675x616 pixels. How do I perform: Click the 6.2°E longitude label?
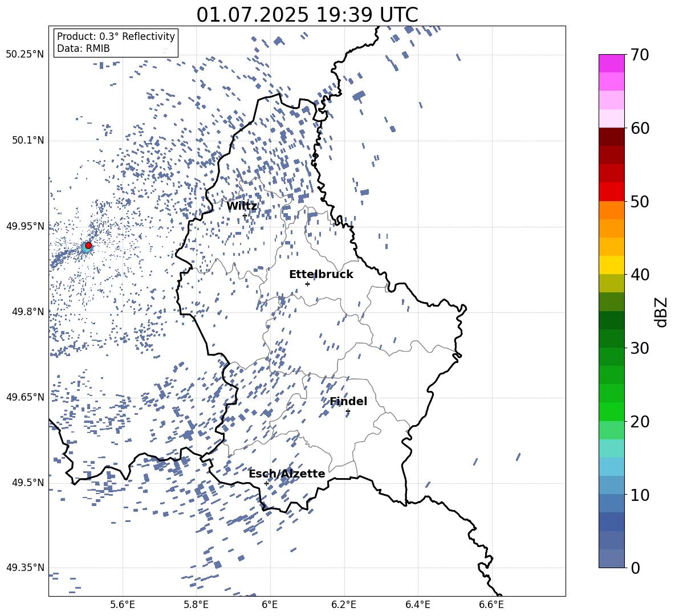coord(344,605)
